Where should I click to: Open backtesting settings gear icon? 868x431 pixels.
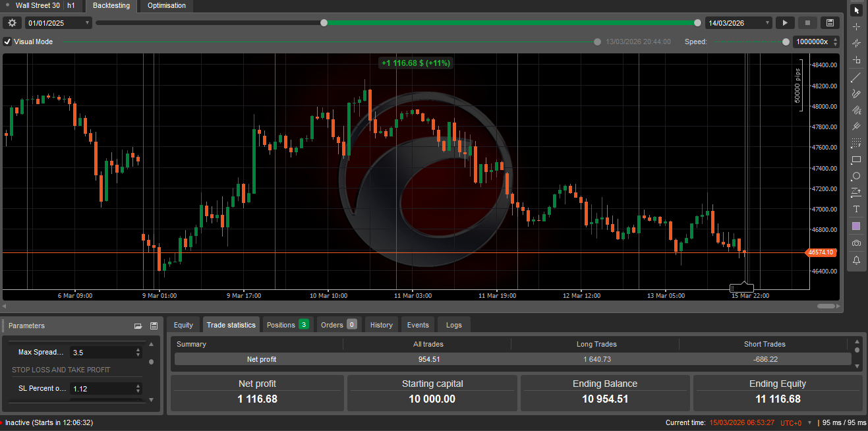pos(12,23)
